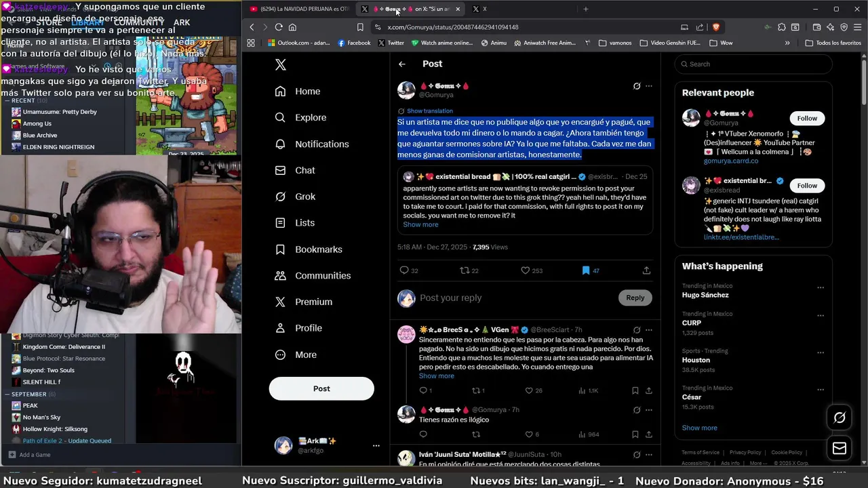Screen dimensions: 868x488
Task: Click the floating Grok button at bottom right
Action: click(x=840, y=418)
